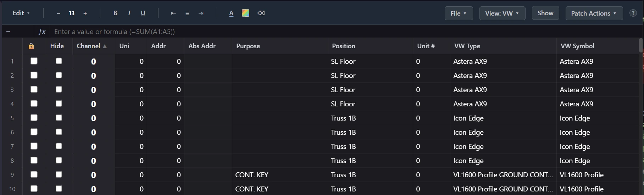Viewport: 644px width, 195px height.
Task: Clear cell formatting with eraser icon
Action: pyautogui.click(x=261, y=13)
